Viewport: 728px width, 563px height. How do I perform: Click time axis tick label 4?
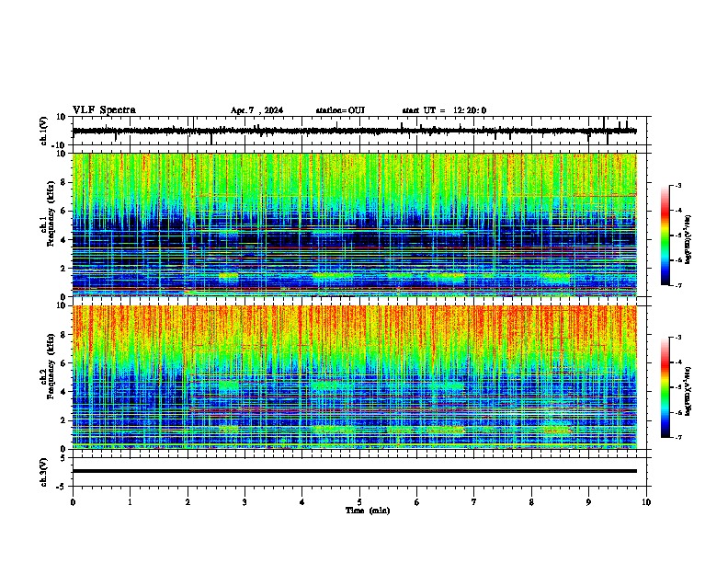click(302, 502)
